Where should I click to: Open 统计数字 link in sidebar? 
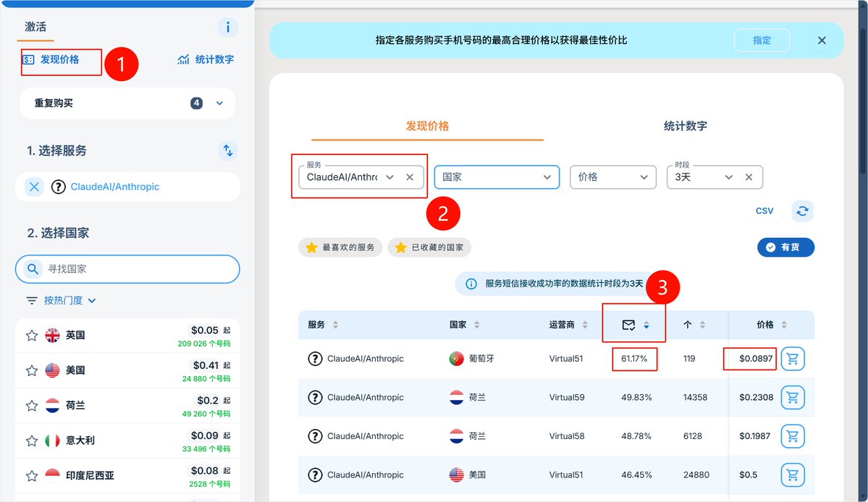point(206,60)
